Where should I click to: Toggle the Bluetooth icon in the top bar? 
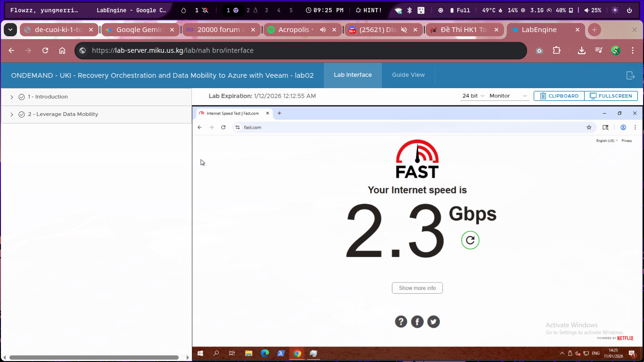410,10
